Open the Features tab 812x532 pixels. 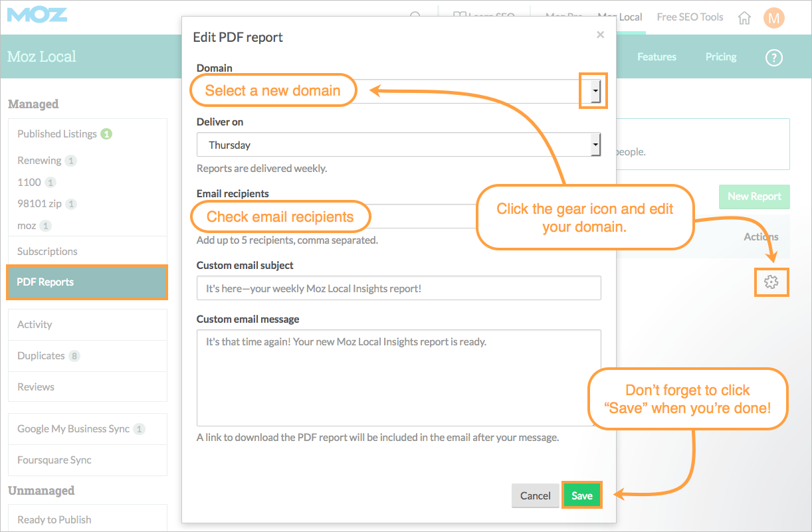(x=657, y=57)
